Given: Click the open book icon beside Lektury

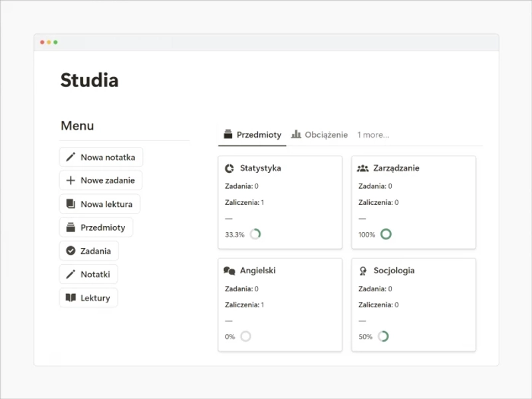Looking at the screenshot, I should [x=70, y=298].
